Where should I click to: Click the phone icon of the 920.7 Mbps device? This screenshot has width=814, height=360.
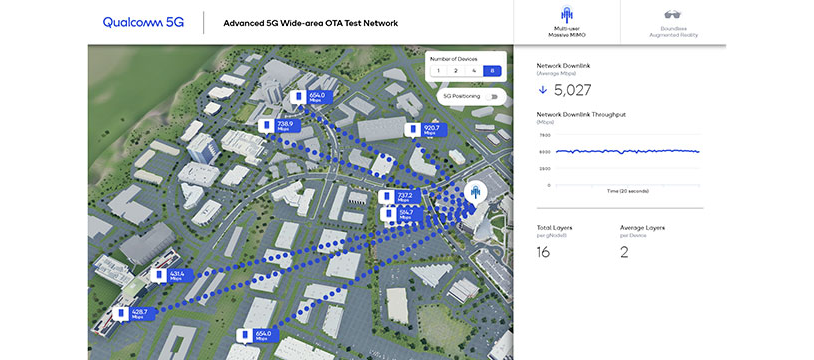[x=413, y=129]
